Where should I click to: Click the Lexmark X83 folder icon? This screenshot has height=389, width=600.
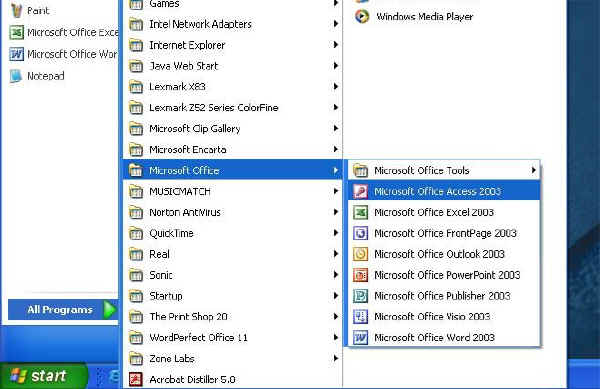(136, 87)
